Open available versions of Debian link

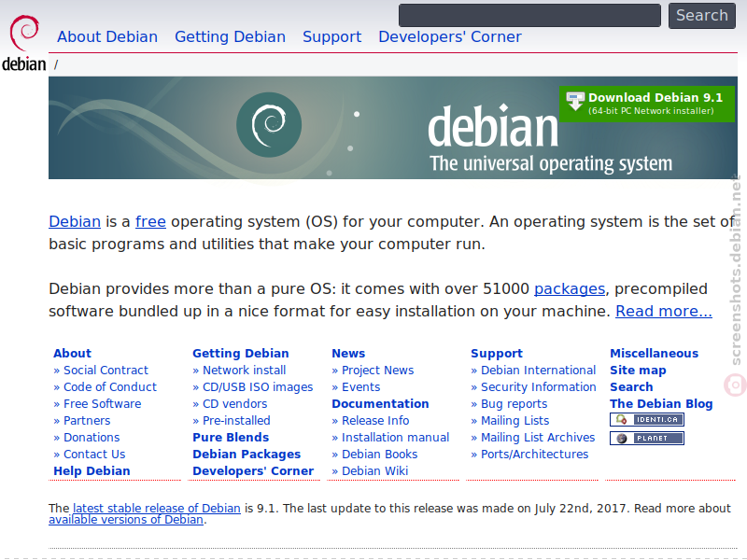126,520
